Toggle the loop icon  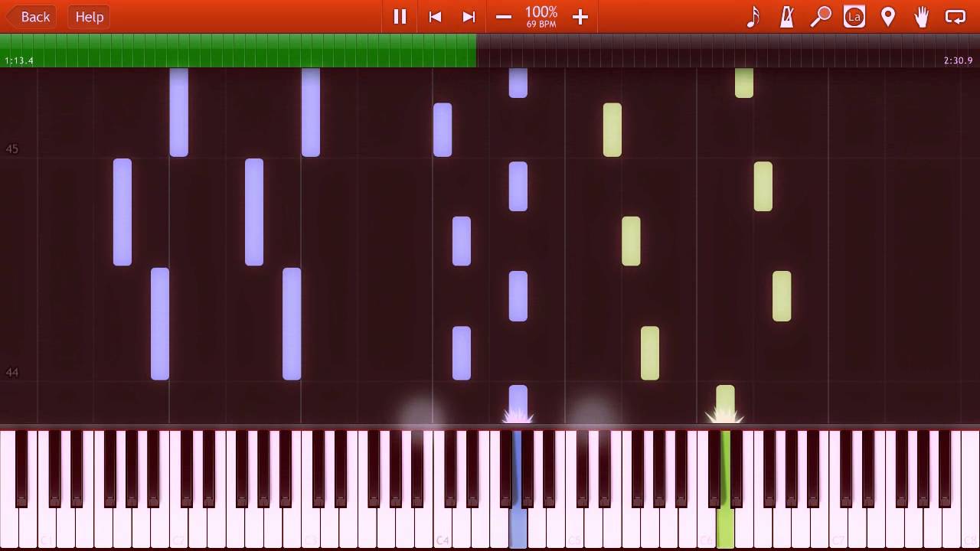955,17
